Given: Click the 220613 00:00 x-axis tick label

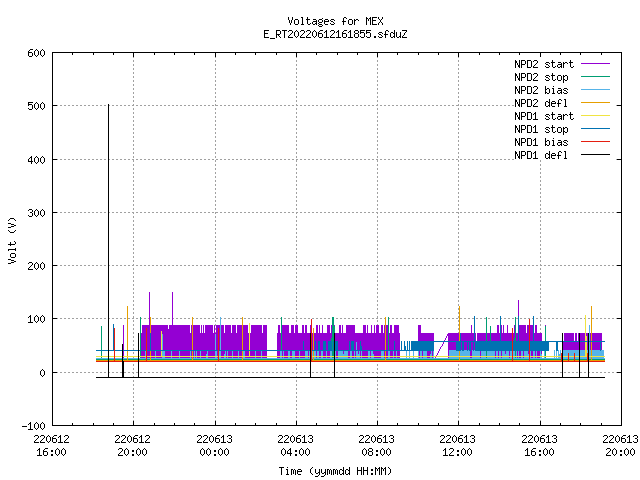Looking at the screenshot, I should click(x=214, y=446).
